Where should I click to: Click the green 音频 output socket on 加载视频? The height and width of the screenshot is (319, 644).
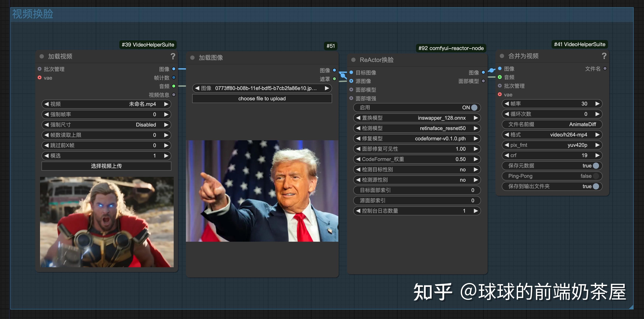coord(174,86)
